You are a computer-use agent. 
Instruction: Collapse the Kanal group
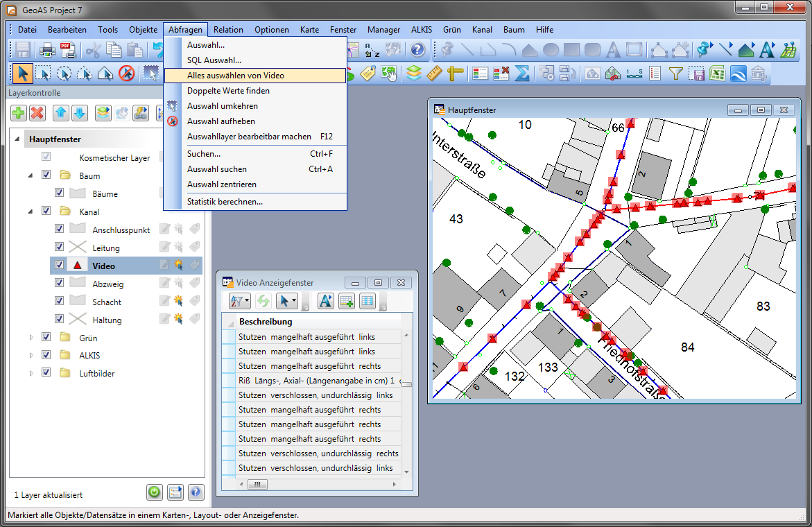pyautogui.click(x=31, y=211)
